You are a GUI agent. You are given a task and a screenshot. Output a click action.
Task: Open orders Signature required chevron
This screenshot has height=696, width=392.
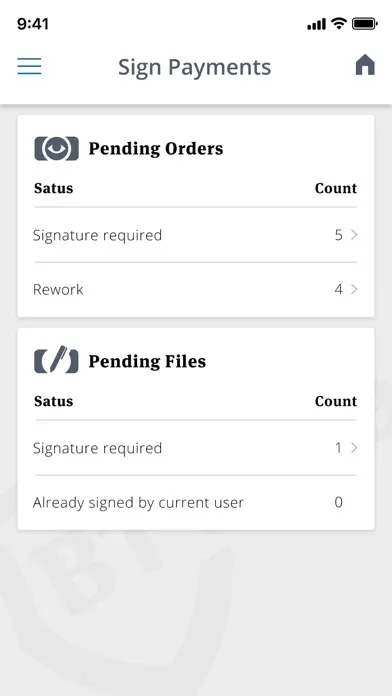pos(354,235)
